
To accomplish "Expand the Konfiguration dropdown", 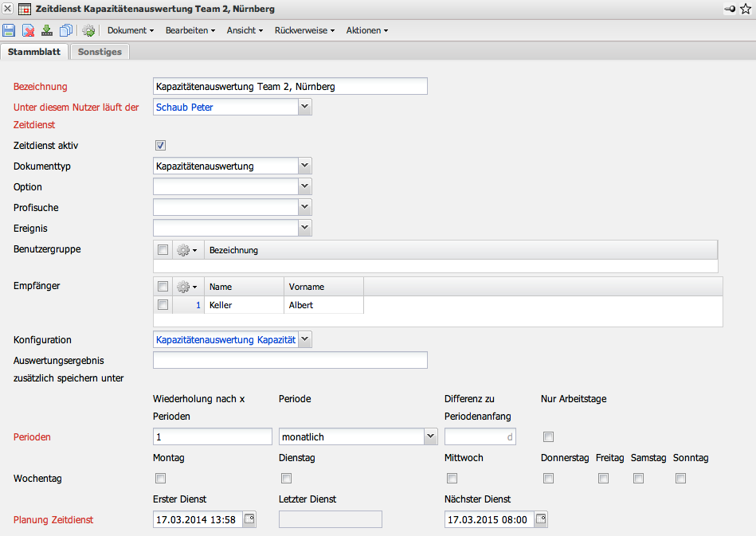I will [x=304, y=340].
